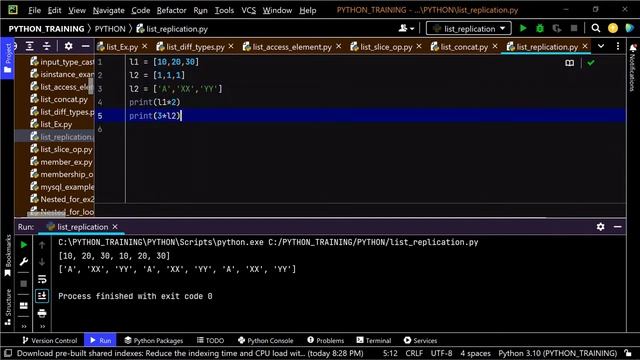Viewport: 640px width, 360px height.
Task: Open the Python Console tool window
Action: coord(265,340)
